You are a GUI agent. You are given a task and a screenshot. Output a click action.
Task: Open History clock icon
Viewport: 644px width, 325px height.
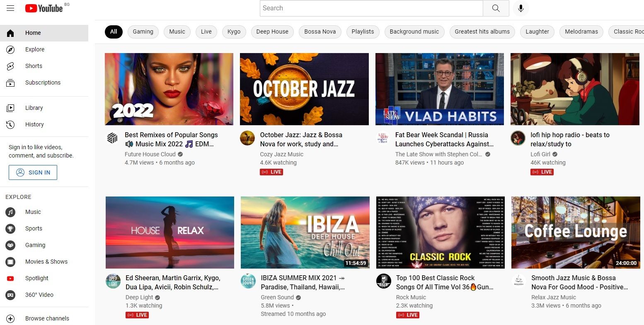[x=10, y=125]
